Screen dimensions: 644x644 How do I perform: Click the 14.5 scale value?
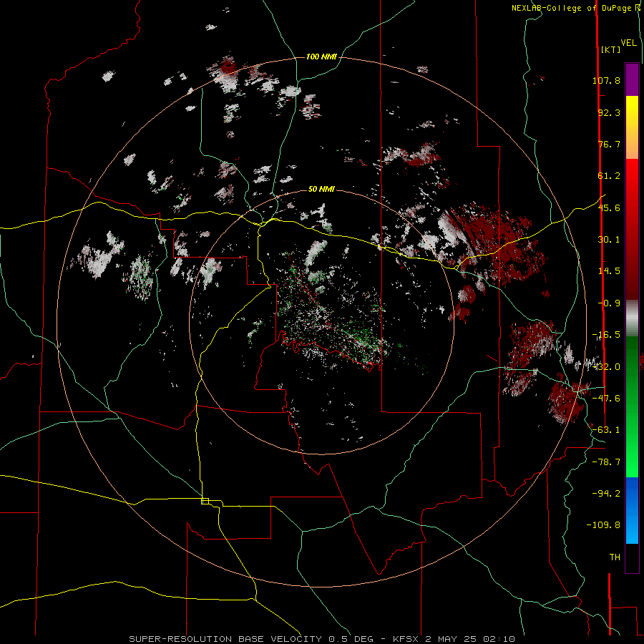point(609,271)
